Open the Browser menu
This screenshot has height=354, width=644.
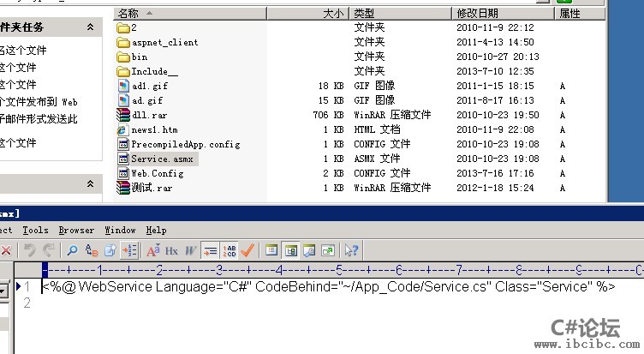(76, 231)
